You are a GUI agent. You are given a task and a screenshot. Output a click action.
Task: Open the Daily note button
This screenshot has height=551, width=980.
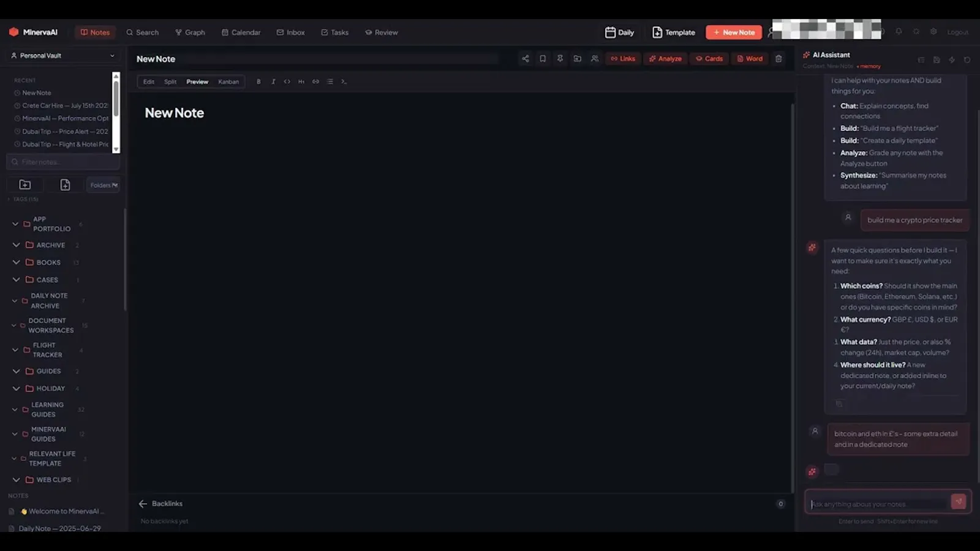tap(619, 32)
